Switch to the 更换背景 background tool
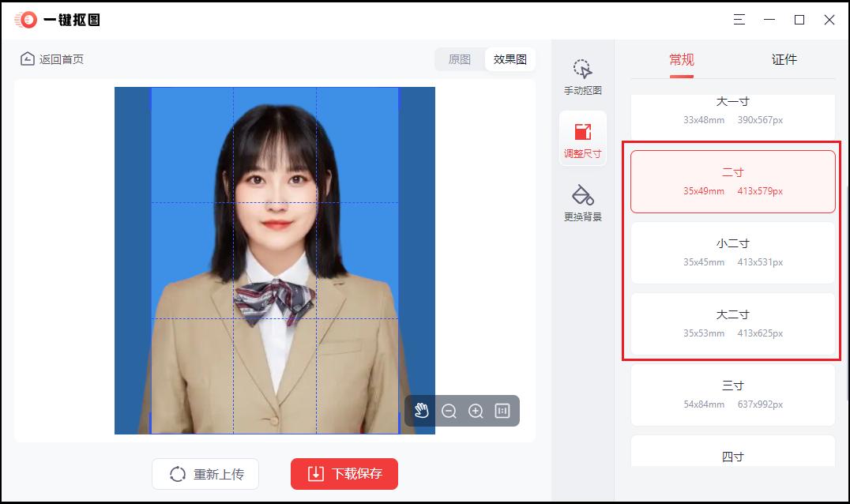This screenshot has height=504, width=850. (x=583, y=200)
